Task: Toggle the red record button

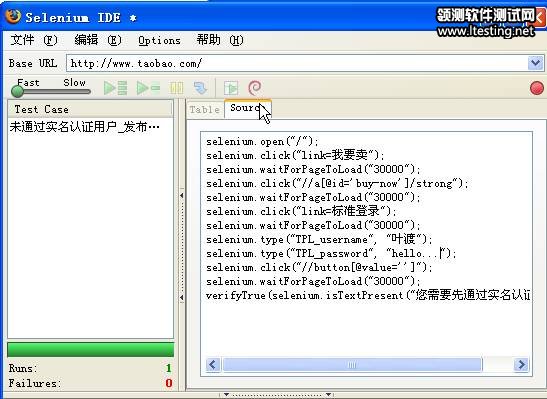Action: [537, 88]
